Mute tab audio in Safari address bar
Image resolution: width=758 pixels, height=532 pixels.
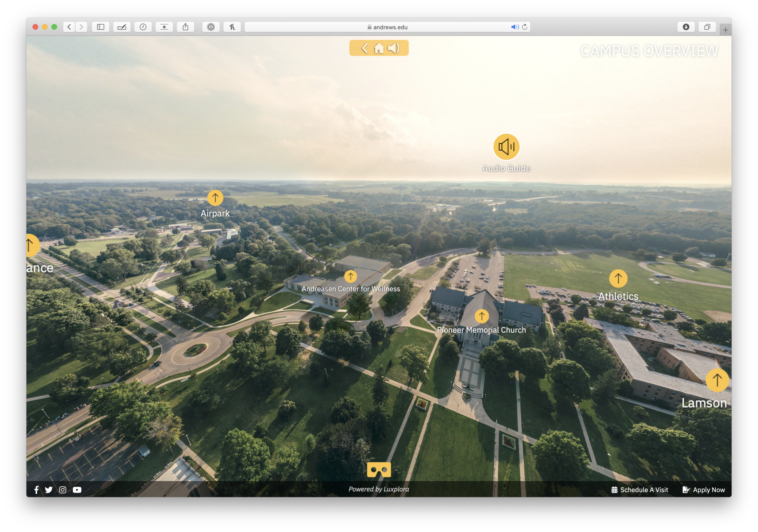[514, 27]
